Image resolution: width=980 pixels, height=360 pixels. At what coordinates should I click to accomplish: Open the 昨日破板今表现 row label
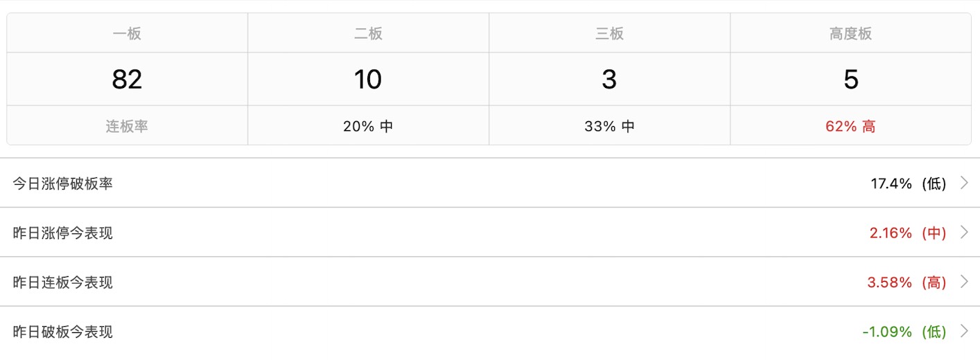tap(63, 332)
